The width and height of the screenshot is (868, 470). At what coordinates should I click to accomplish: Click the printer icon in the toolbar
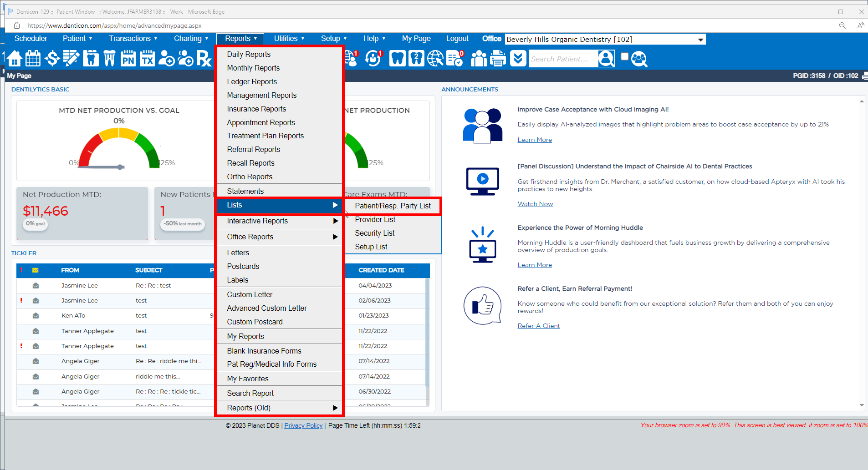[498, 59]
